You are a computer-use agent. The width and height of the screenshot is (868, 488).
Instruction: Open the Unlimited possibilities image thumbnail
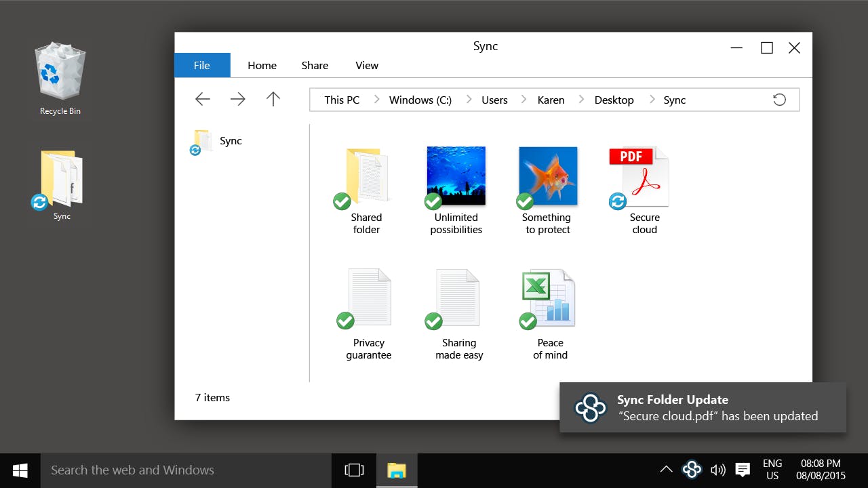click(456, 176)
